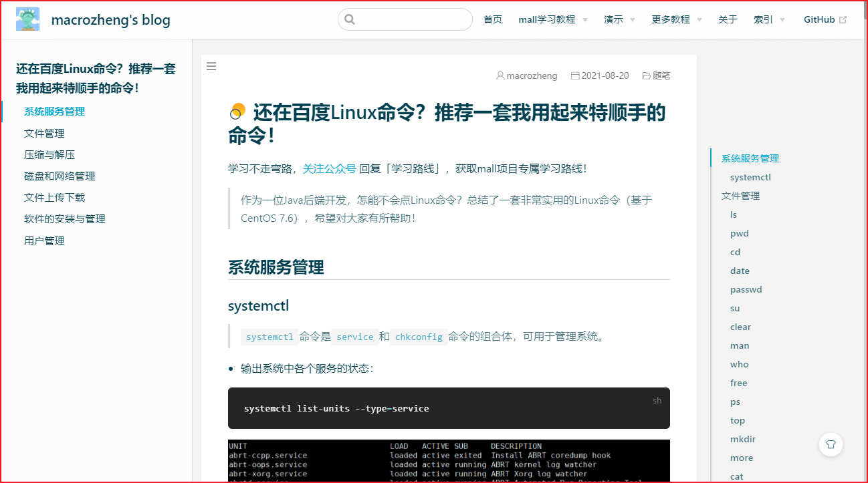This screenshot has width=868, height=483.
Task: Jump to who in right outline
Action: pos(740,364)
